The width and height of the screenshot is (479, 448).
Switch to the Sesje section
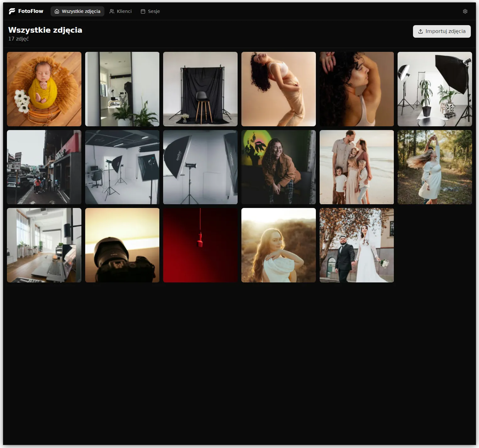point(153,11)
